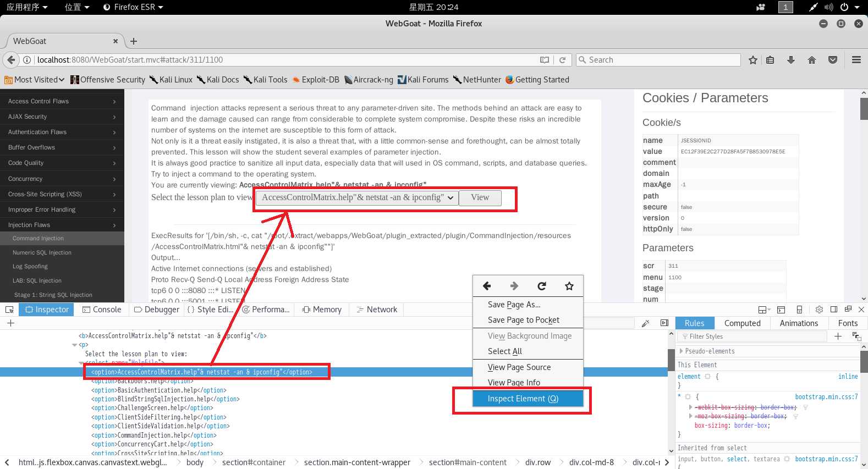Viewport: 868px width, 469px height.
Task: Toggle reader view icon in address bar
Action: (545, 60)
